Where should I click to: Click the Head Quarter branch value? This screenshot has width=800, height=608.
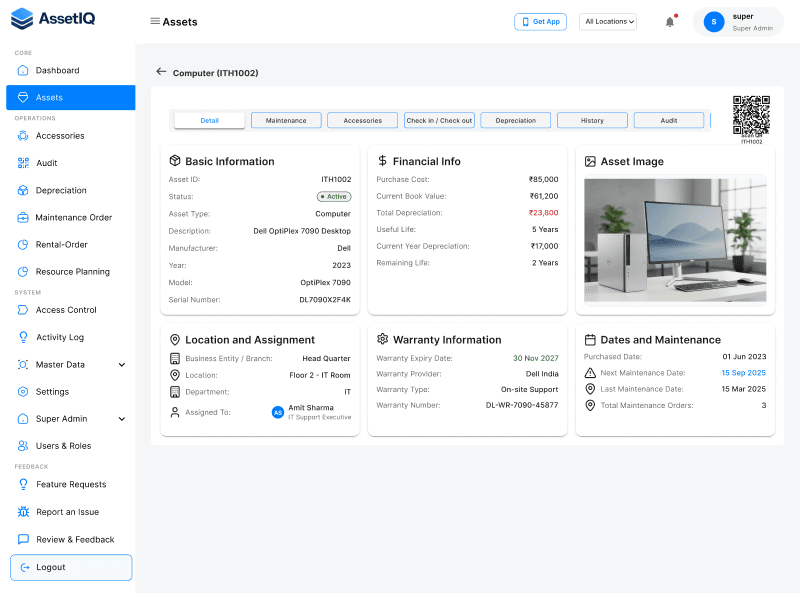click(326, 358)
